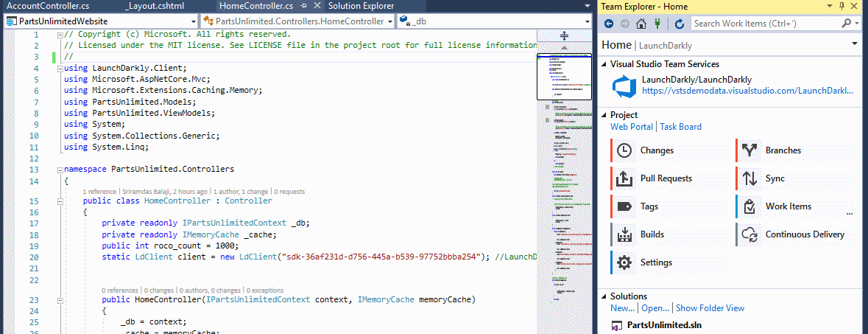Open the vstsdemodata.visualstudio.com URL link
868x334 pixels.
747,91
